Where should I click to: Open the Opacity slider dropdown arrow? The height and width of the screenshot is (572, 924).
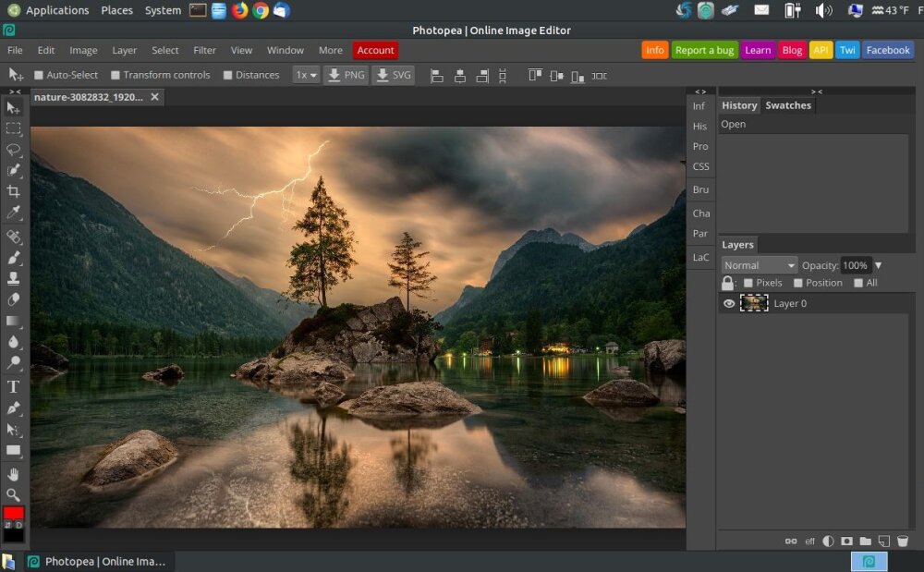tap(878, 265)
